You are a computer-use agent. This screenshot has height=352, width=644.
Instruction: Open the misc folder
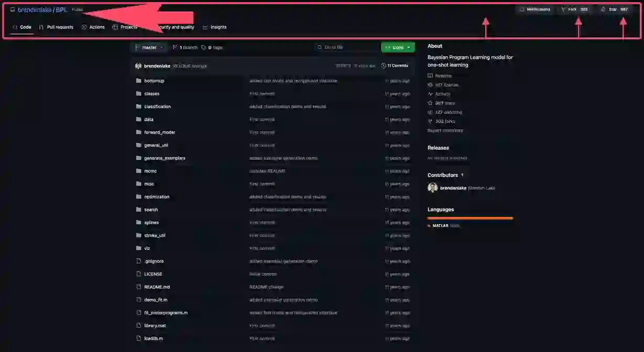[149, 184]
